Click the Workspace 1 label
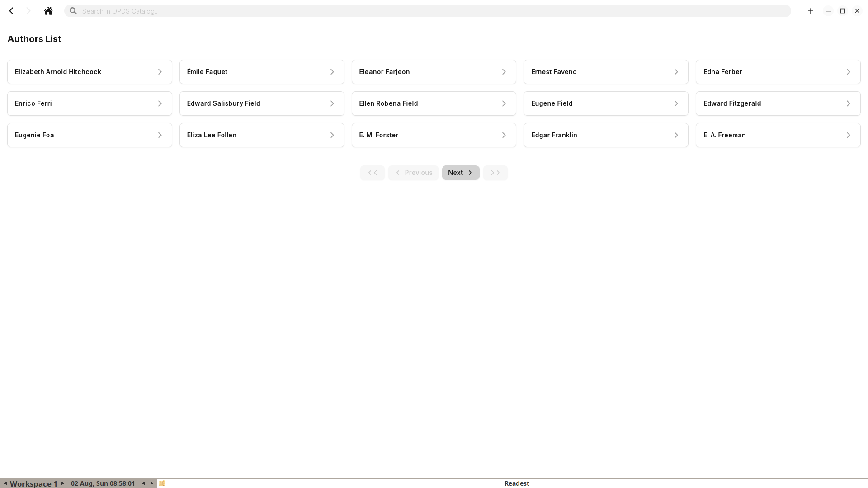The height and width of the screenshot is (488, 868). click(x=33, y=483)
